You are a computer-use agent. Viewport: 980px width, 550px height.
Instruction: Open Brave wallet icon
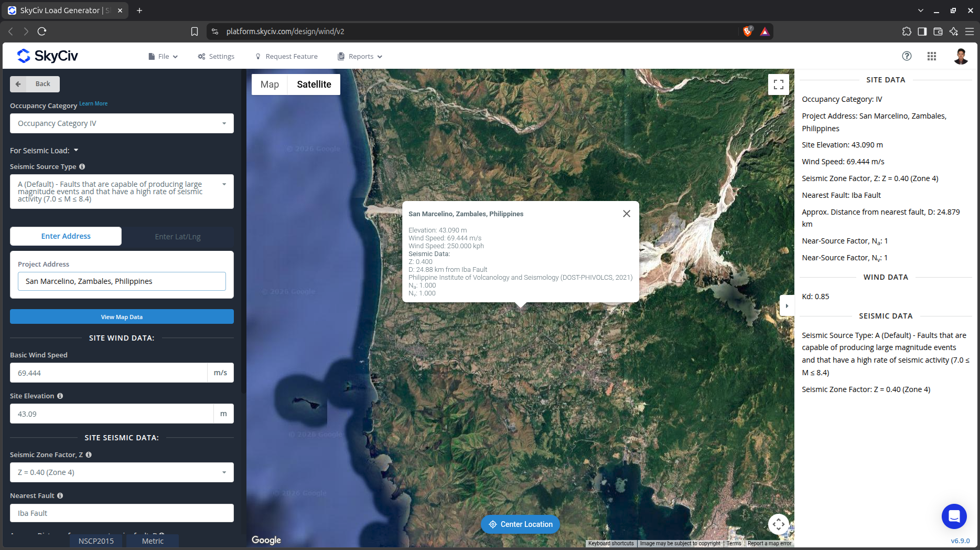(938, 31)
